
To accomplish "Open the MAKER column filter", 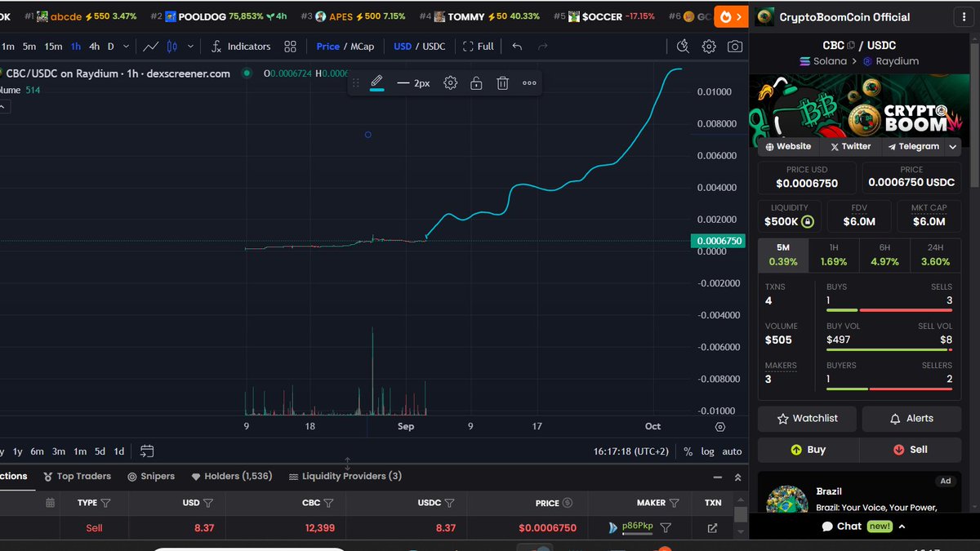I will pyautogui.click(x=675, y=503).
